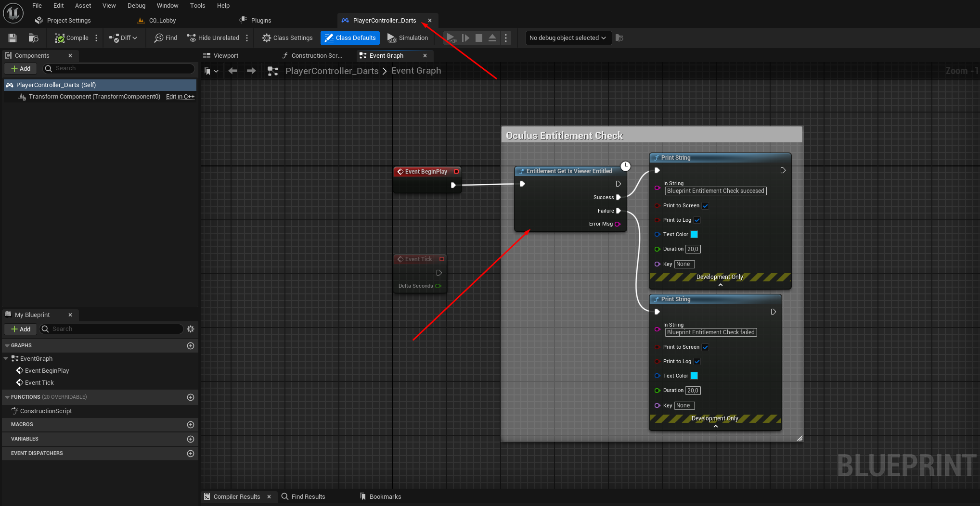
Task: Switch to the CO_Lobby tab
Action: [x=157, y=20]
